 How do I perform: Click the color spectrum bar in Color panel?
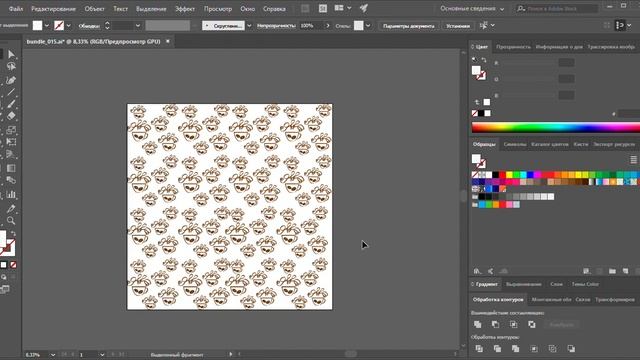[556, 127]
